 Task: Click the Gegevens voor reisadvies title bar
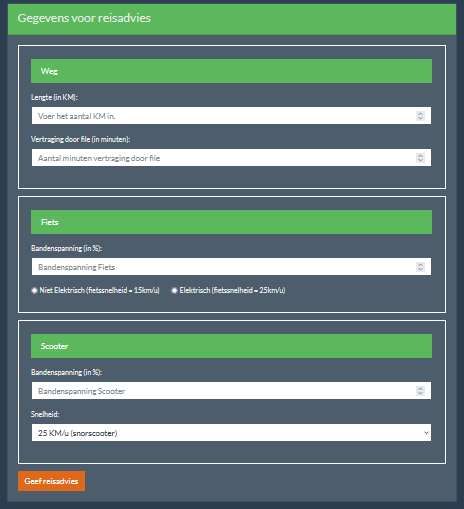tap(232, 19)
